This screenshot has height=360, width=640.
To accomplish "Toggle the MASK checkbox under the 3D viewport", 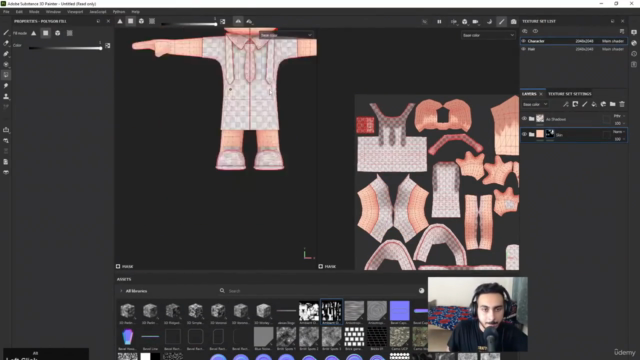I will [118, 267].
